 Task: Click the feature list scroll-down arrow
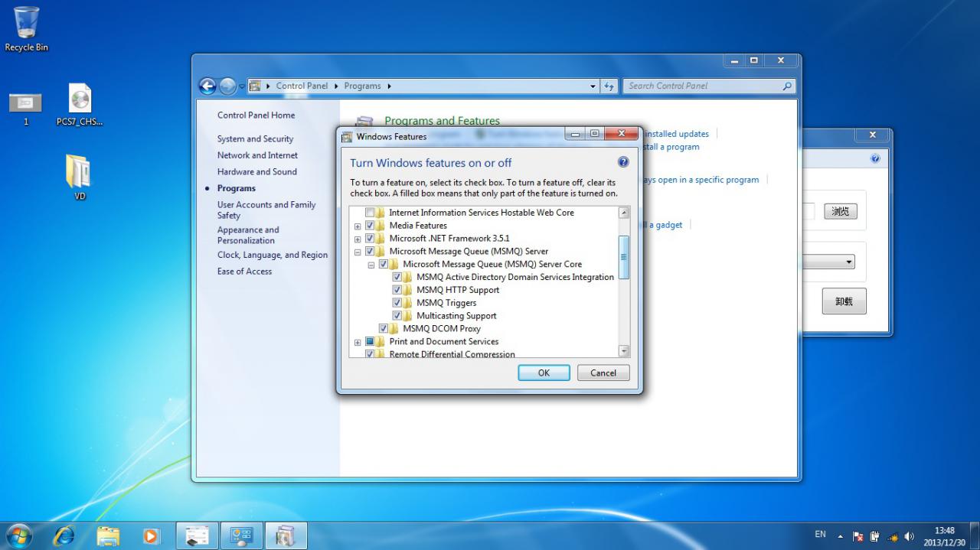pos(624,351)
